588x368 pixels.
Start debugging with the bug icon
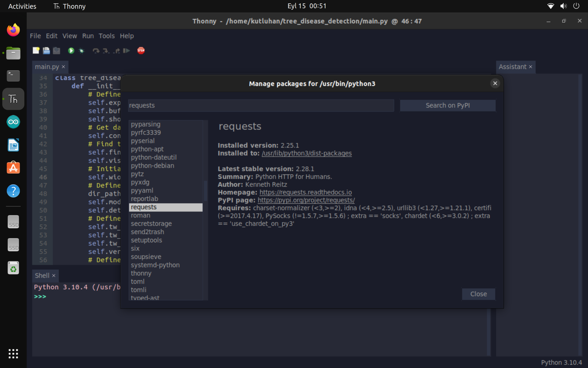(x=81, y=51)
